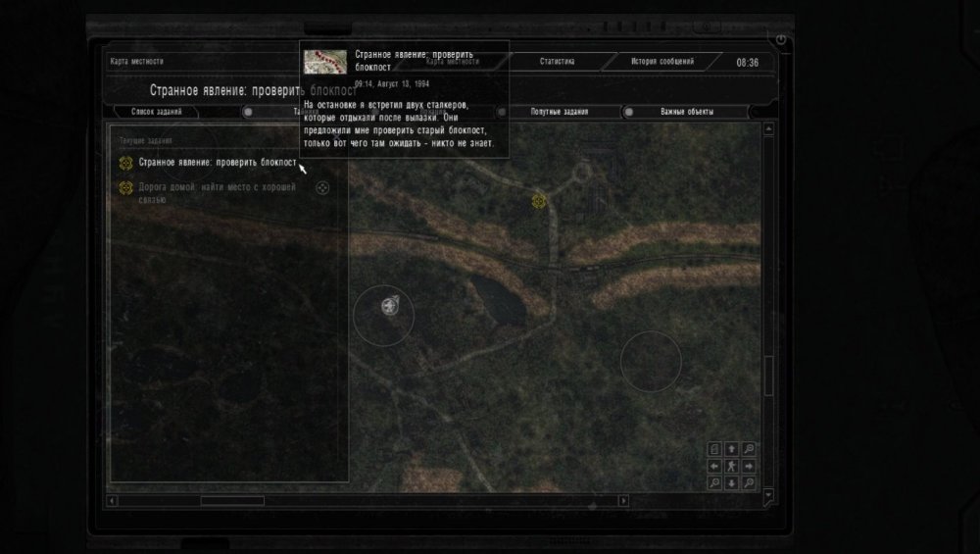This screenshot has width=980, height=554.
Task: Click the 'Карта местности' title label
Action: [x=137, y=61]
